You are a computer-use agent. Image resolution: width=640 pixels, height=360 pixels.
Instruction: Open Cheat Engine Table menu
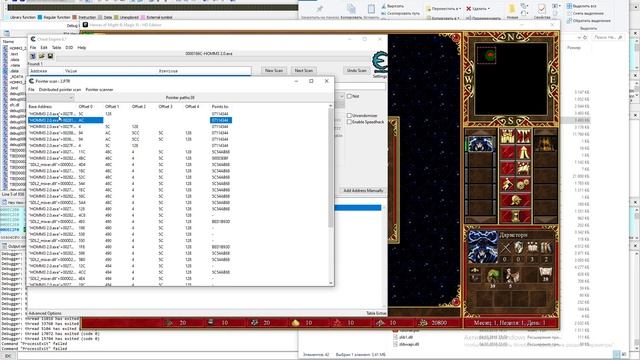point(56,48)
